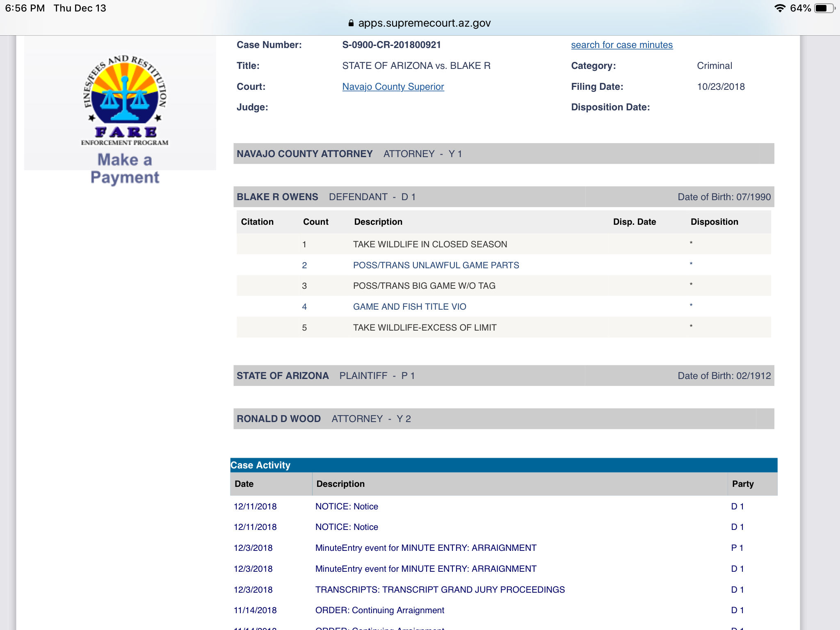Select filing date 10/23/2018
The width and height of the screenshot is (840, 630).
point(721,87)
